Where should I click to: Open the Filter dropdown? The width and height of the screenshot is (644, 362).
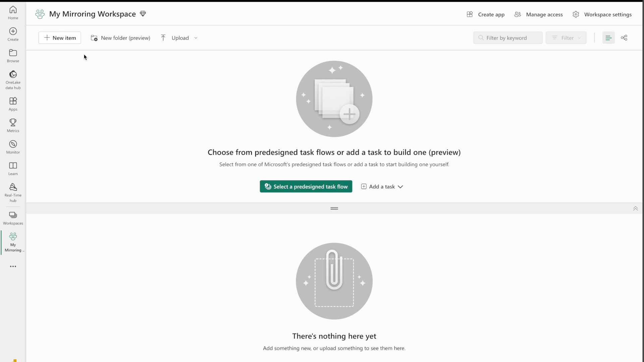coord(566,38)
